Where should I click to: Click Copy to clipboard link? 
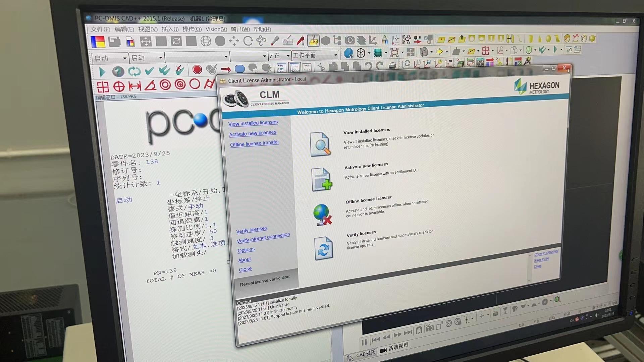[546, 253]
